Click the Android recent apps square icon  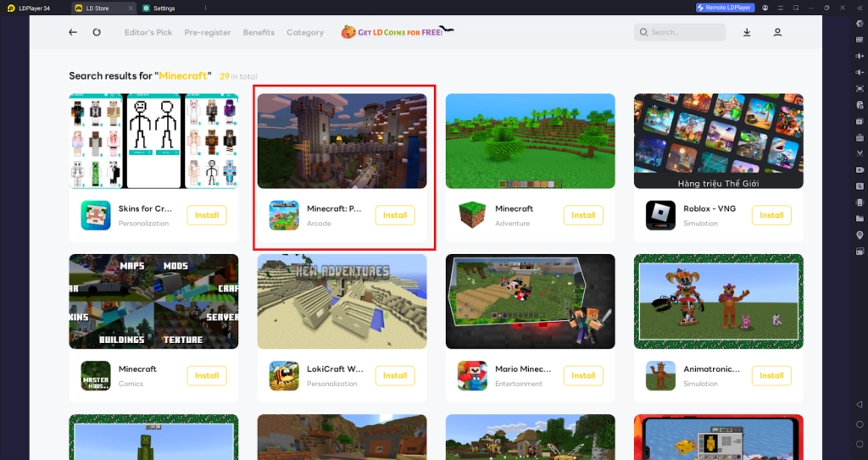860,444
